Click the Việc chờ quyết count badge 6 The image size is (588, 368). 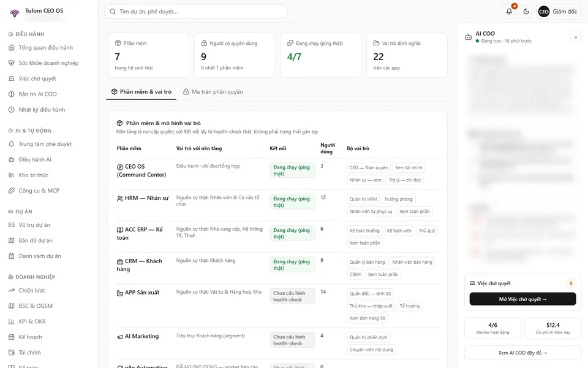pos(571,283)
